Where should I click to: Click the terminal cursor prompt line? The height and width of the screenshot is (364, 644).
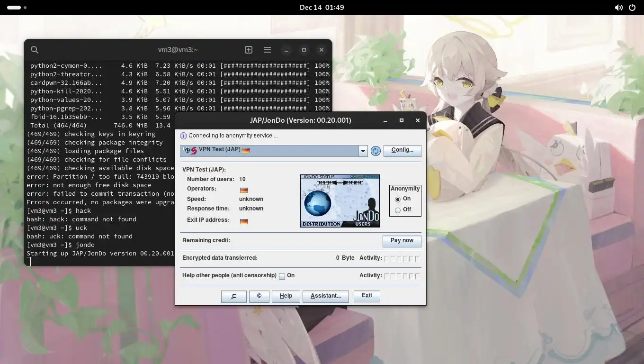coord(29,262)
